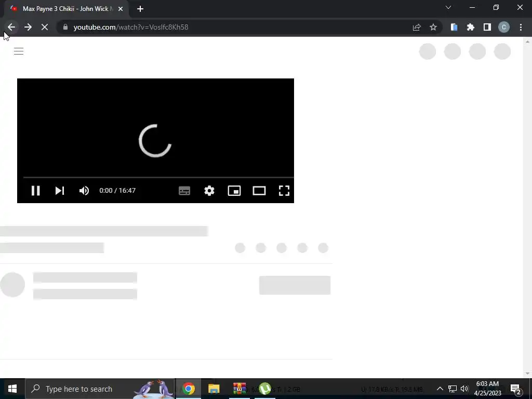Viewport: 532px width, 399px height.
Task: Stop loading the page
Action: coord(45,27)
